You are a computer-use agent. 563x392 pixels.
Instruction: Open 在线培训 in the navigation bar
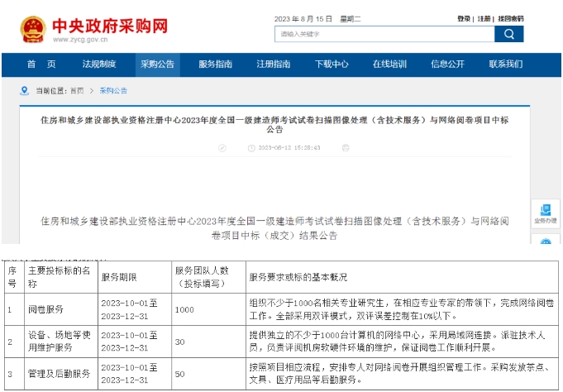click(x=389, y=65)
